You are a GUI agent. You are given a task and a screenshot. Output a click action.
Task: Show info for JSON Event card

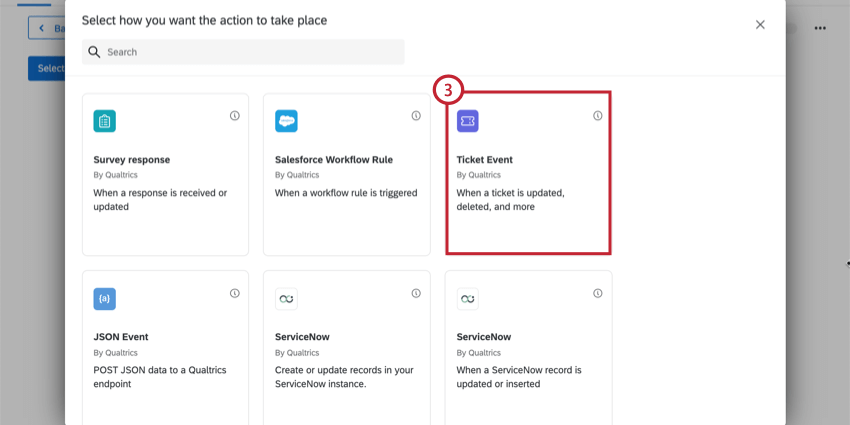coord(235,293)
